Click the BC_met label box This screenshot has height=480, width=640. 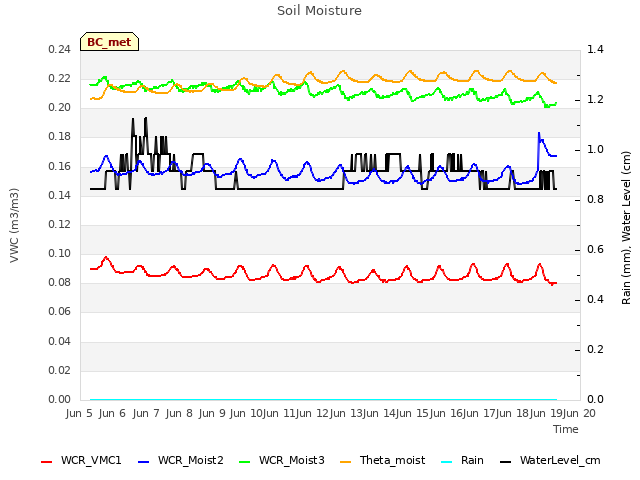click(x=109, y=42)
